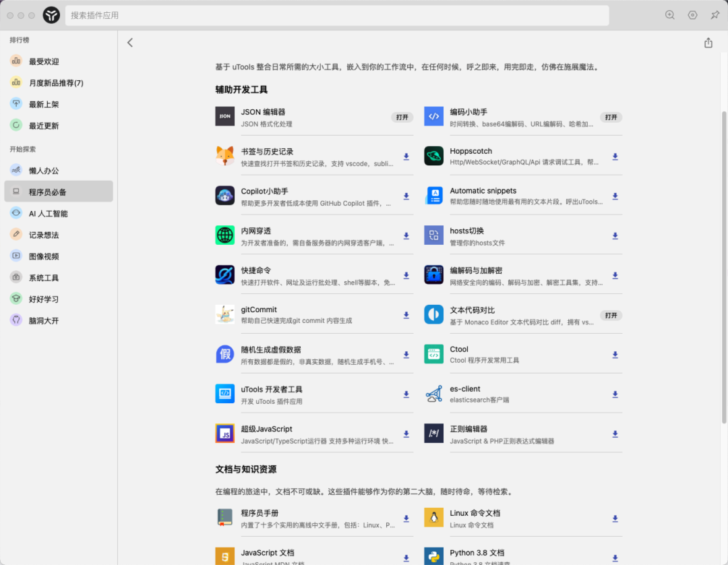Open 文本代码对比 with 打开 button
The height and width of the screenshot is (565, 728).
point(611,316)
